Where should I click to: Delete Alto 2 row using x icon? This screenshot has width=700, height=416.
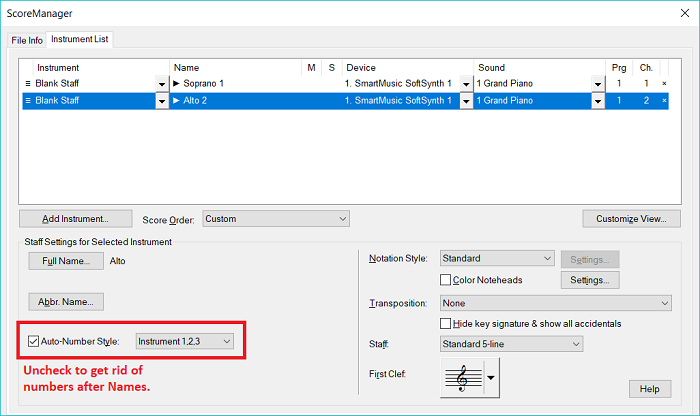pyautogui.click(x=664, y=101)
